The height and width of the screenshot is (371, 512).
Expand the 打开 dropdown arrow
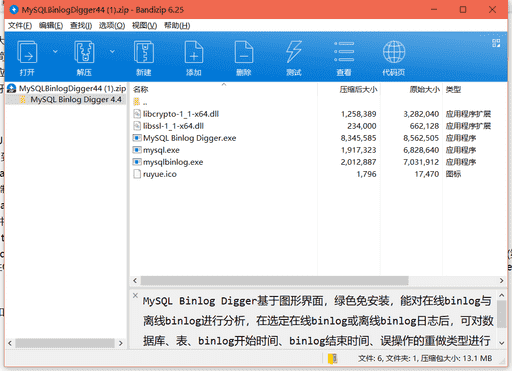(55, 52)
